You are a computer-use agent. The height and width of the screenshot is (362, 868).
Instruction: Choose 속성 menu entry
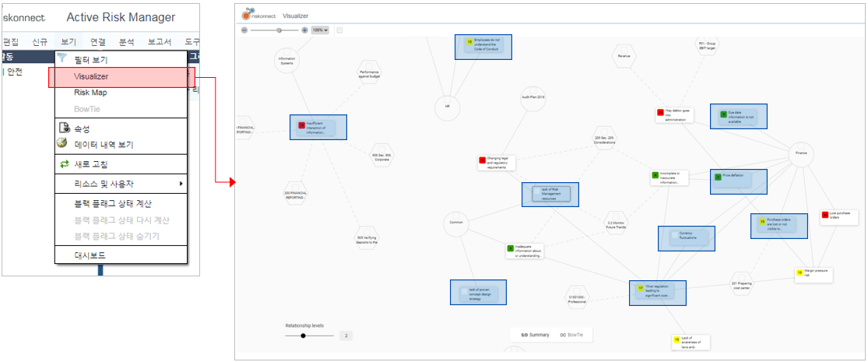tap(83, 128)
